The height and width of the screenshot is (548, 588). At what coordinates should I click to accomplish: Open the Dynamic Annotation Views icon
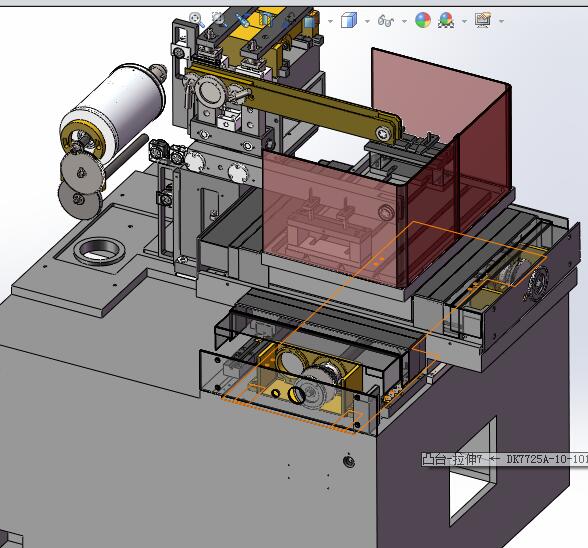coord(290,20)
